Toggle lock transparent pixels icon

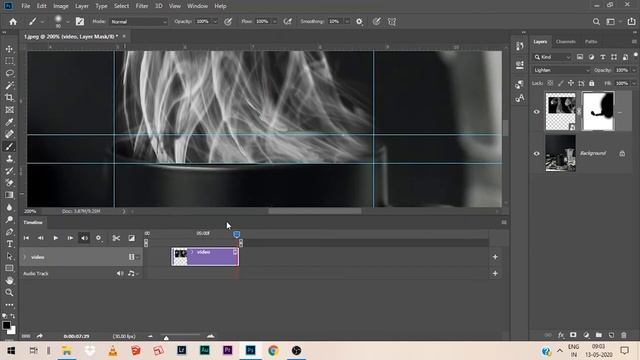pos(550,83)
